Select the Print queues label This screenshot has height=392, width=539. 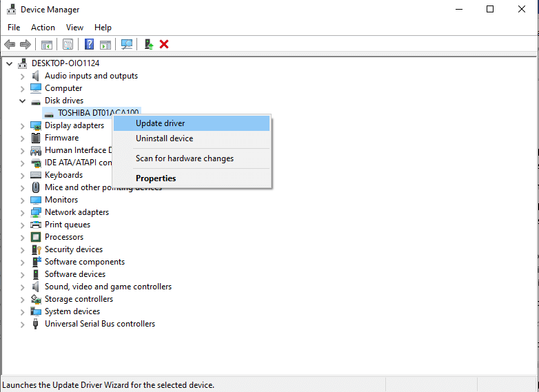coord(68,225)
